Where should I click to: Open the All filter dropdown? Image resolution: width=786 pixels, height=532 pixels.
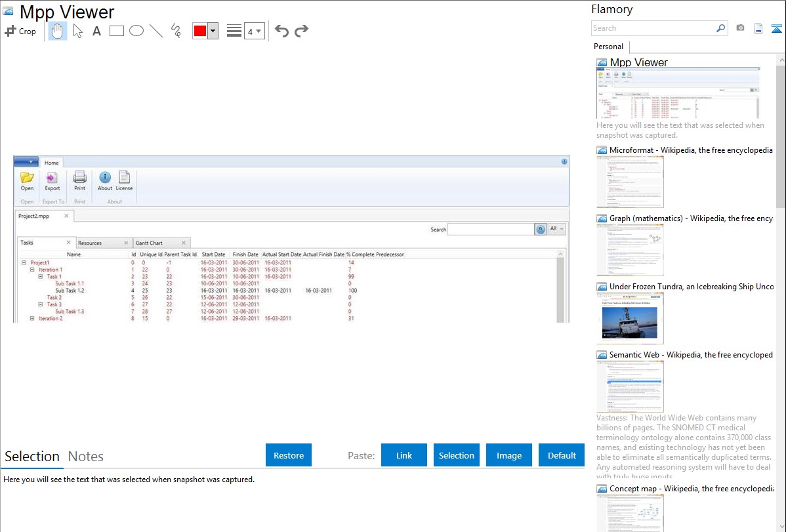click(556, 229)
